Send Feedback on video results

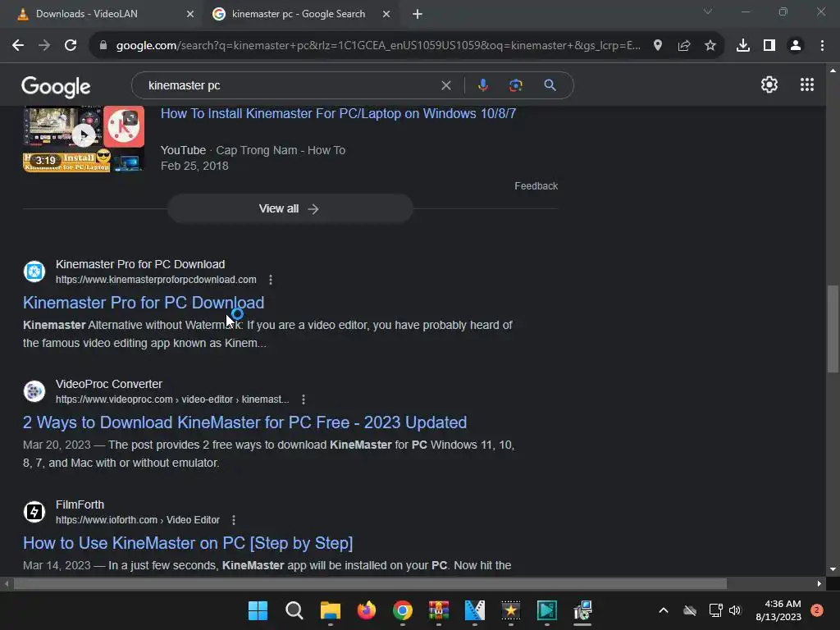pos(536,186)
